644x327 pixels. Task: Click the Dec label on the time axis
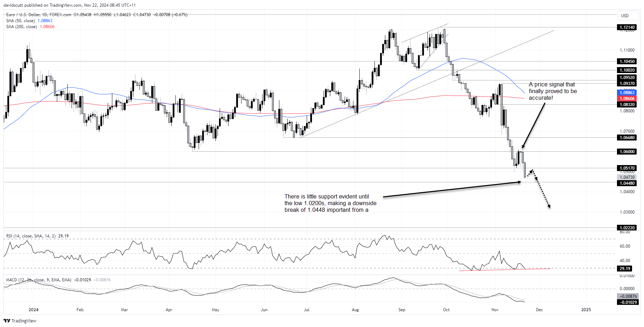coord(539,310)
